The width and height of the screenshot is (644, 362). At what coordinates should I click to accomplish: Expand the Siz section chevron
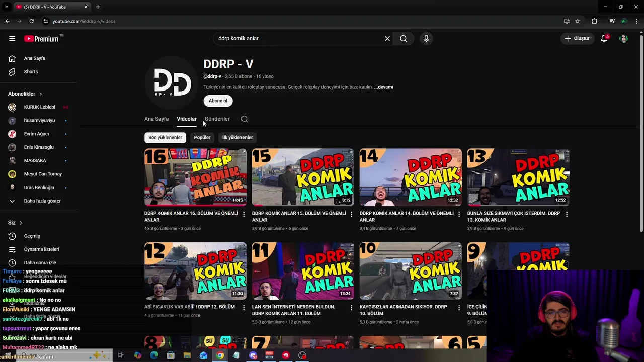pyautogui.click(x=21, y=223)
